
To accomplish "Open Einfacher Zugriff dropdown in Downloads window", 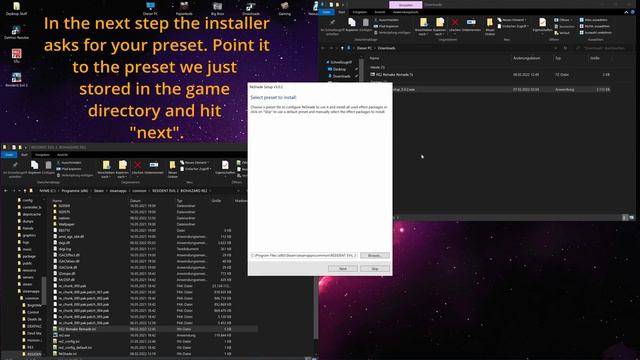I will pos(513,26).
